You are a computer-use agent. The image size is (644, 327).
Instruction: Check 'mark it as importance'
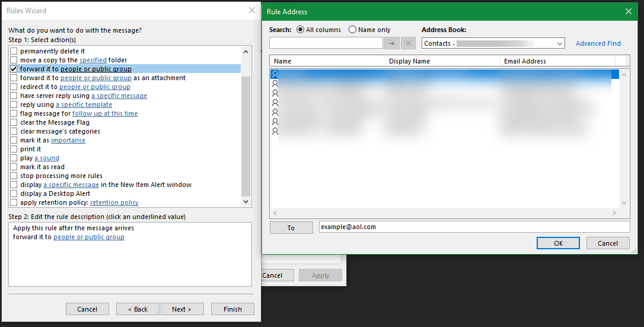(x=14, y=140)
